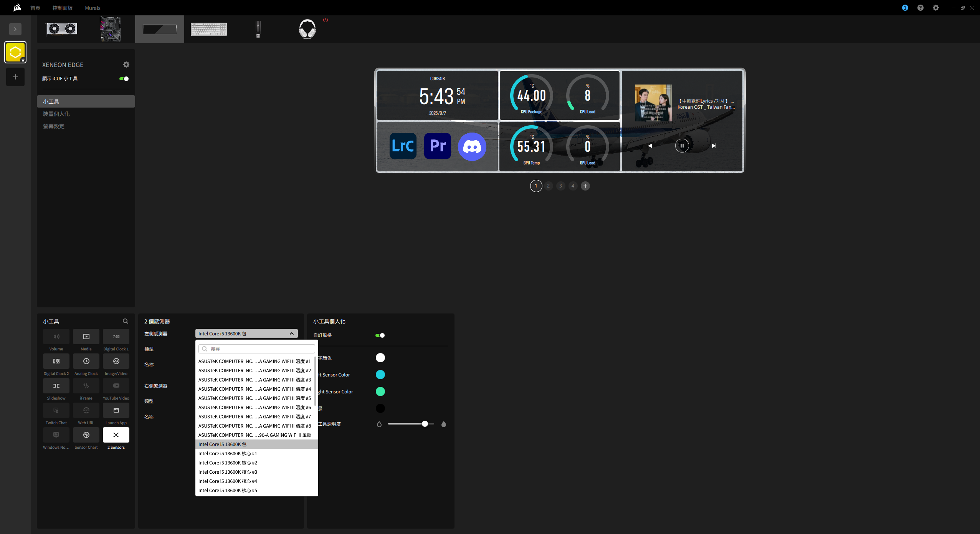This screenshot has width=980, height=534.
Task: Switch to screen page 2
Action: 548,186
